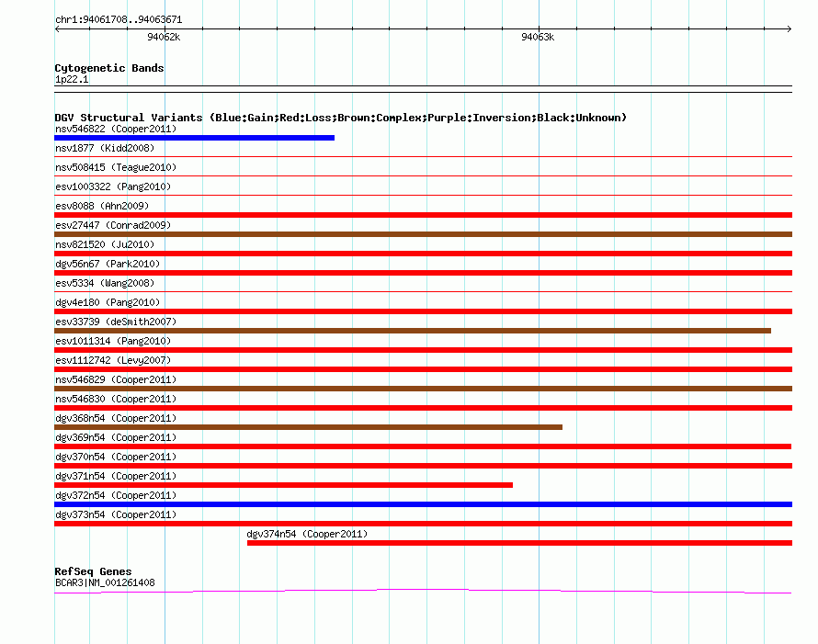This screenshot has height=644, width=818.
Task: Select the esv5334 (Wang2008) label
Action: click(105, 283)
